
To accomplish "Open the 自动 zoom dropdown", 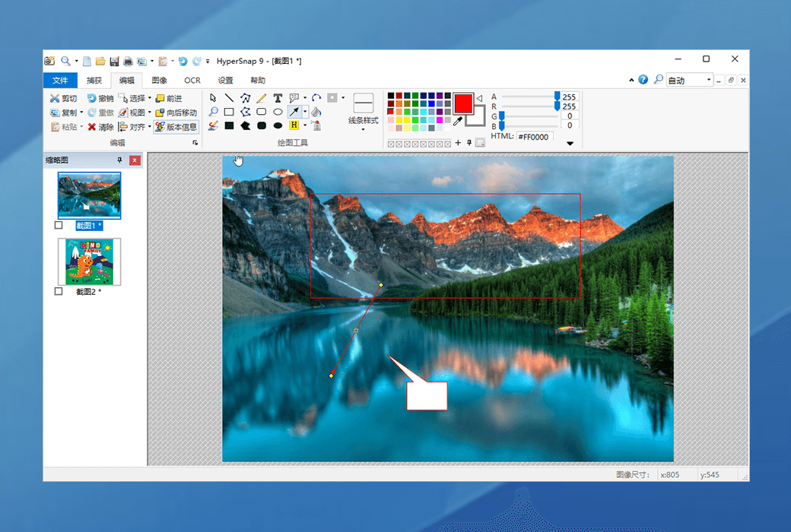I will [x=709, y=80].
